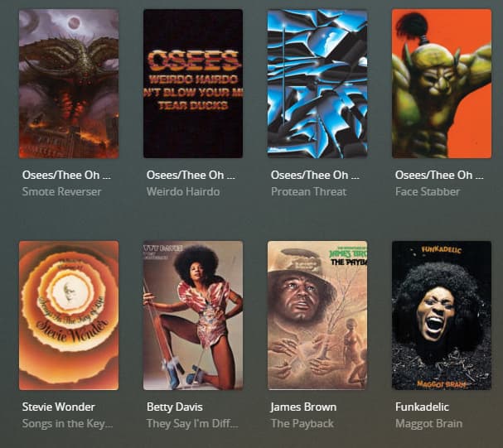This screenshot has height=448, width=503.
Task: Open the Protean Threat album cover
Action: [x=317, y=84]
